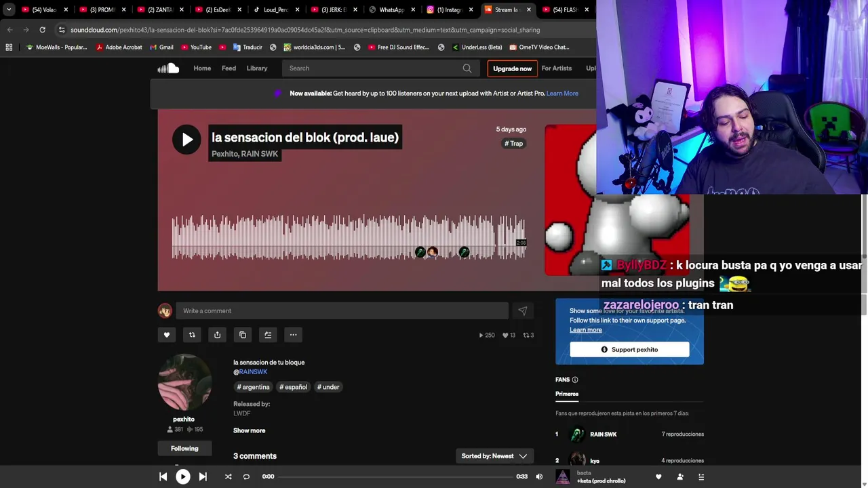
Task: Open kyo in the fans list
Action: (595, 461)
